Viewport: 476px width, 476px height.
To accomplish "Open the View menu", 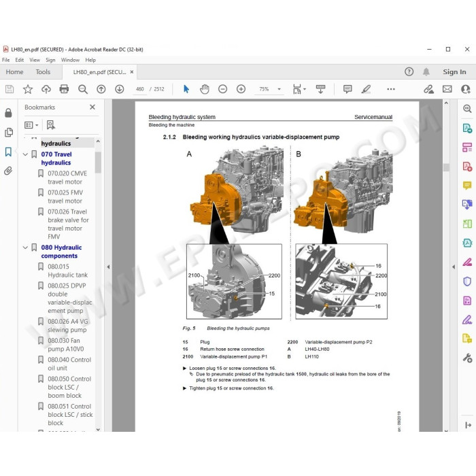I will [35, 60].
